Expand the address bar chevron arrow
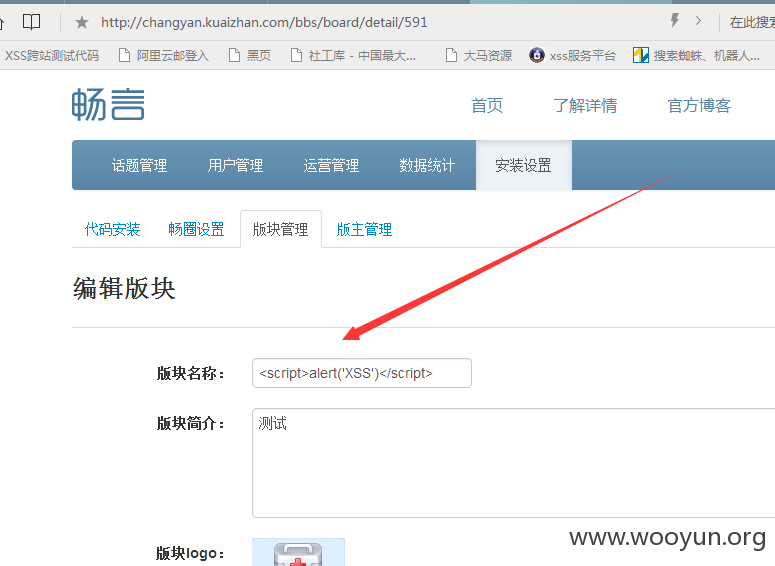The height and width of the screenshot is (566, 775). (698, 21)
